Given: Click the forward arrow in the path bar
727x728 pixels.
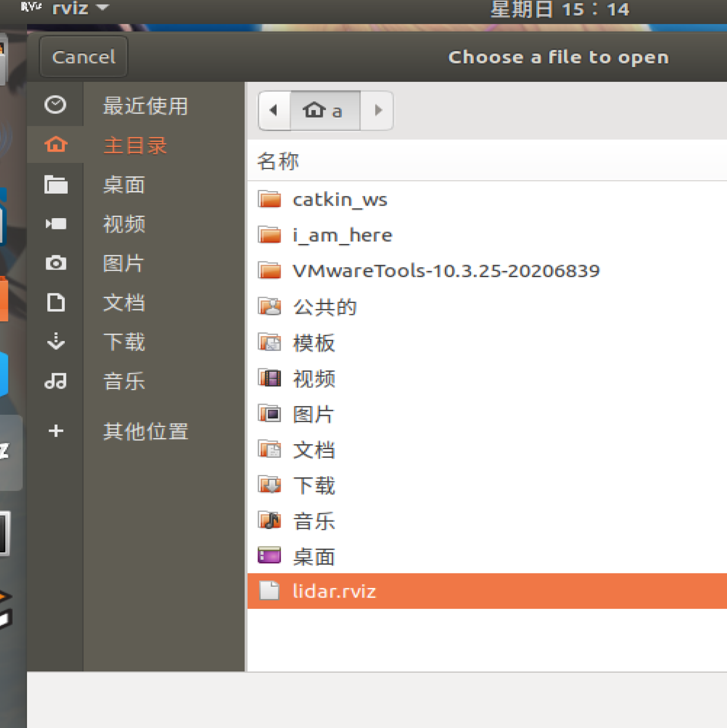Looking at the screenshot, I should pos(377,111).
